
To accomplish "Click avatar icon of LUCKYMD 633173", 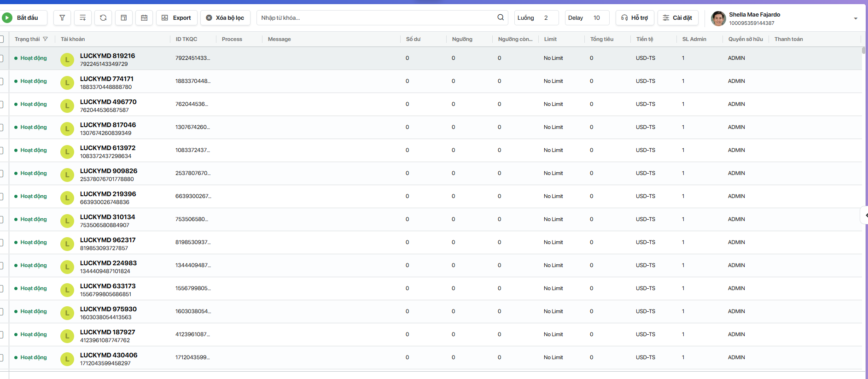I will coord(67,290).
